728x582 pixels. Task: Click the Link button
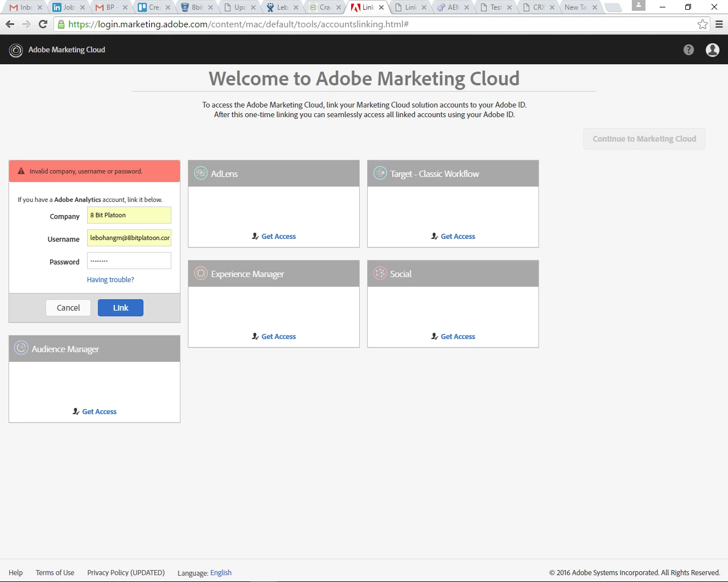pyautogui.click(x=121, y=308)
